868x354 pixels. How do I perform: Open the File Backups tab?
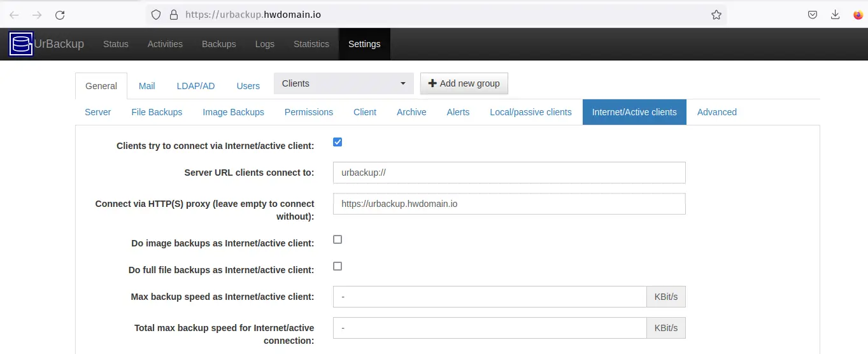[x=157, y=112]
